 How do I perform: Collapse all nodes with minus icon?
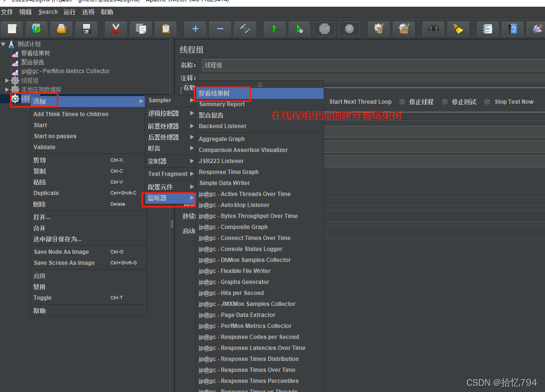(220, 29)
